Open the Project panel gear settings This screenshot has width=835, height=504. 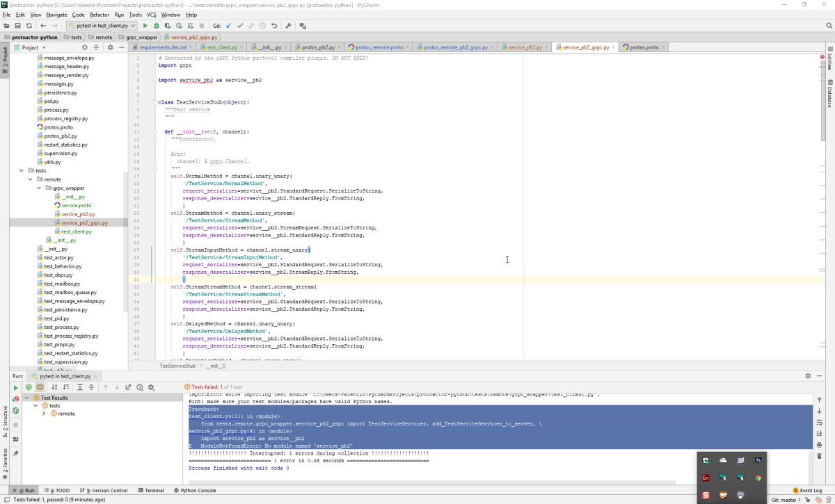point(110,47)
